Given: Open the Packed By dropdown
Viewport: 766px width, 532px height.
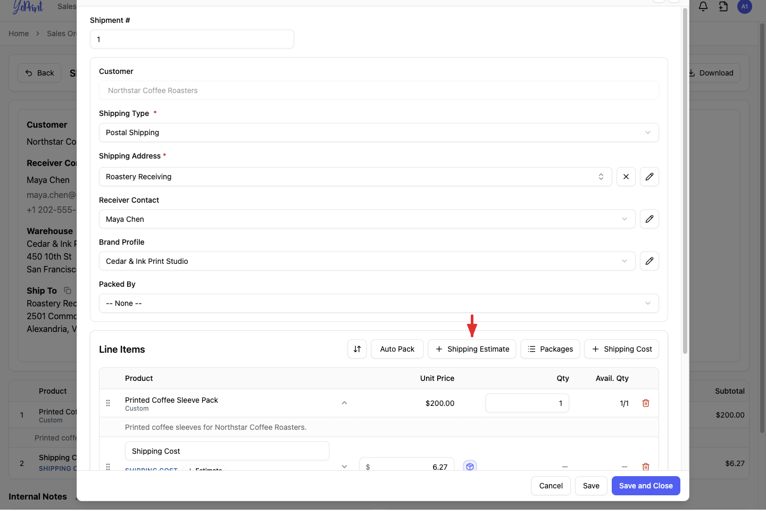Looking at the screenshot, I should (x=379, y=303).
